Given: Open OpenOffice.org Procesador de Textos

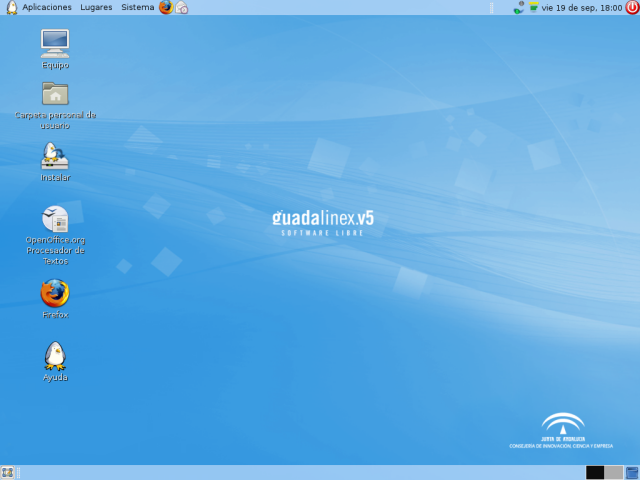Looking at the screenshot, I should tap(55, 219).
